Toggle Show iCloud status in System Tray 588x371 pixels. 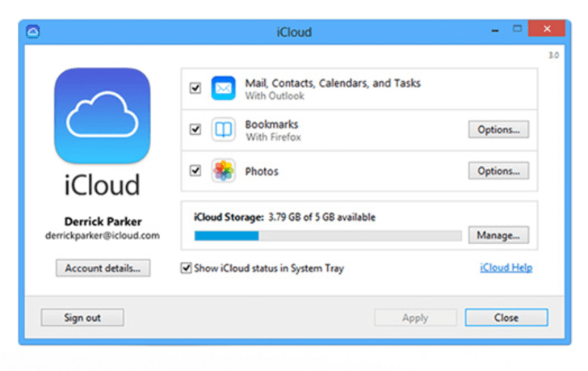[186, 268]
